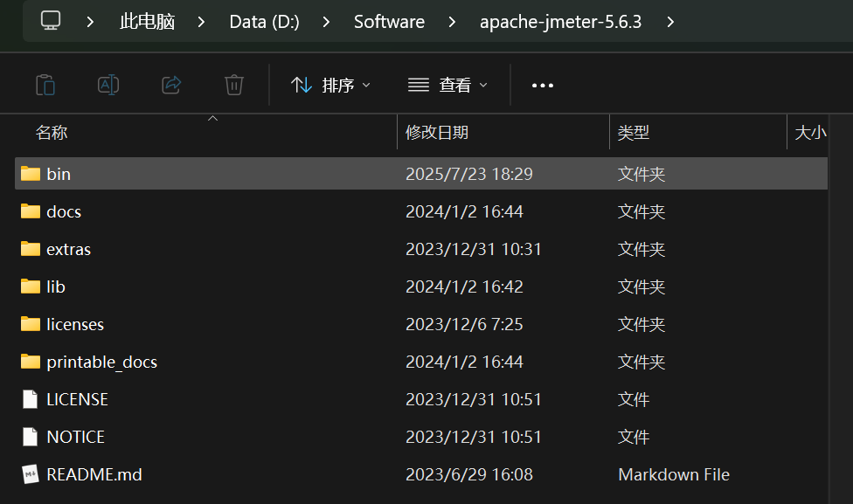This screenshot has width=853, height=504.
Task: Sort by 类型 column header
Action: pos(634,132)
